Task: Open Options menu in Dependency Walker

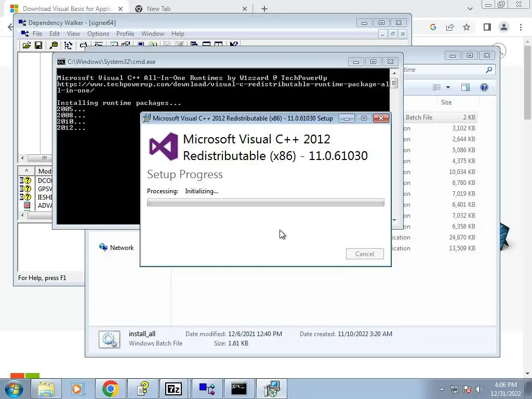Action: (x=98, y=34)
